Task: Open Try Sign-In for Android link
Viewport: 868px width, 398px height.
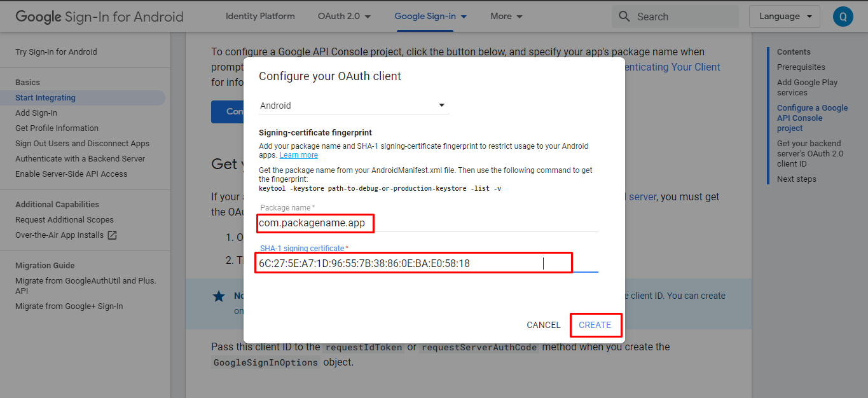Action: (x=56, y=52)
